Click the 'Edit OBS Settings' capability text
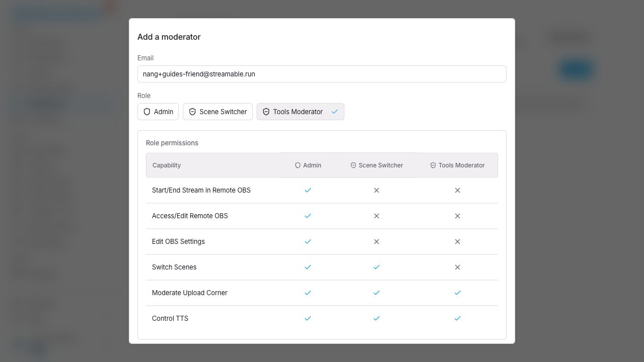 click(x=178, y=242)
